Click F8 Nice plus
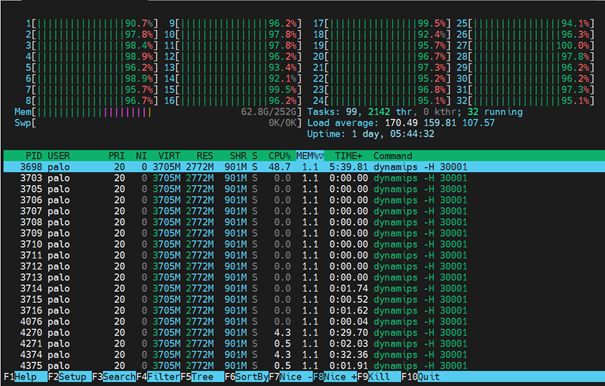605x386 pixels. (x=335, y=377)
